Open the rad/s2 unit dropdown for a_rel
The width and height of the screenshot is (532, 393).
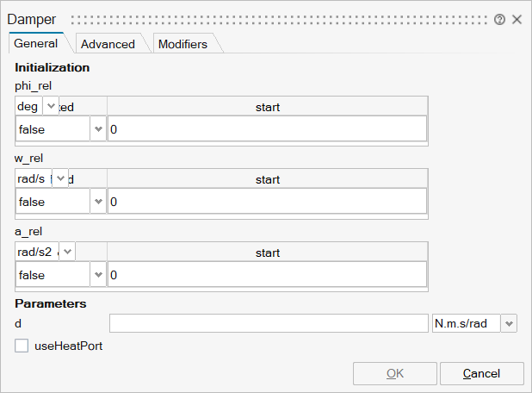65,252
